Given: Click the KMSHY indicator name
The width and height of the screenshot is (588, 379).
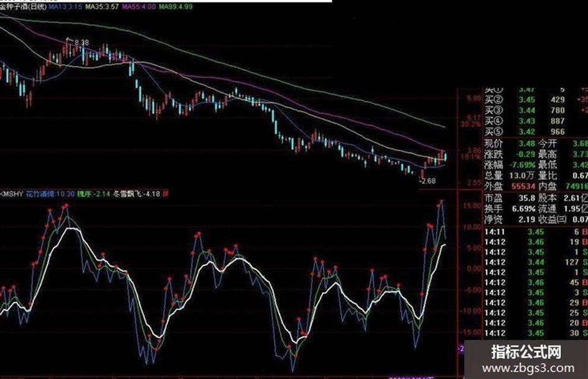Looking at the screenshot, I should pos(11,194).
